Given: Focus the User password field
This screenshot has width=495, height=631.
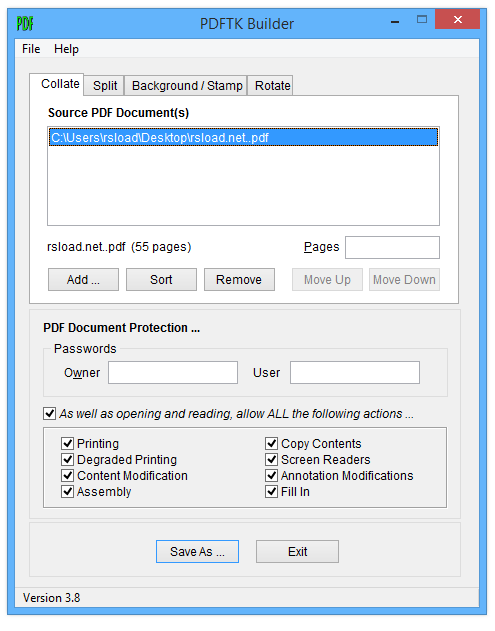Looking at the screenshot, I should coord(355,373).
